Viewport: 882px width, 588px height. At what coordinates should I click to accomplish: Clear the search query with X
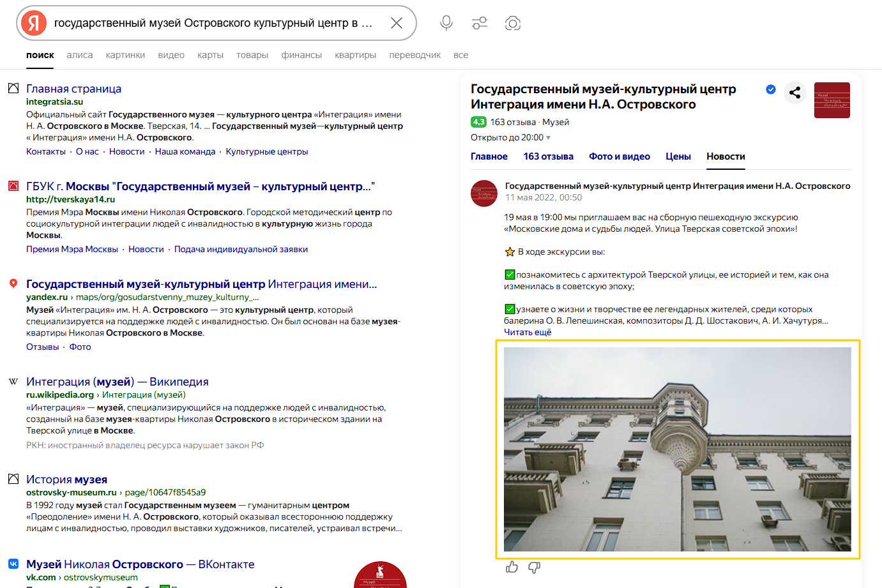tap(396, 23)
